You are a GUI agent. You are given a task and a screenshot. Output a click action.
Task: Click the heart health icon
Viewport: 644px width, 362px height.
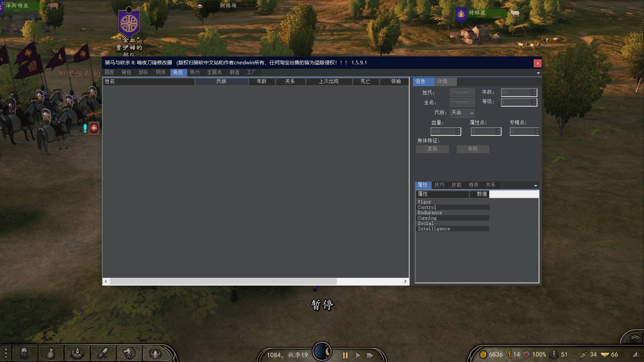(526, 355)
